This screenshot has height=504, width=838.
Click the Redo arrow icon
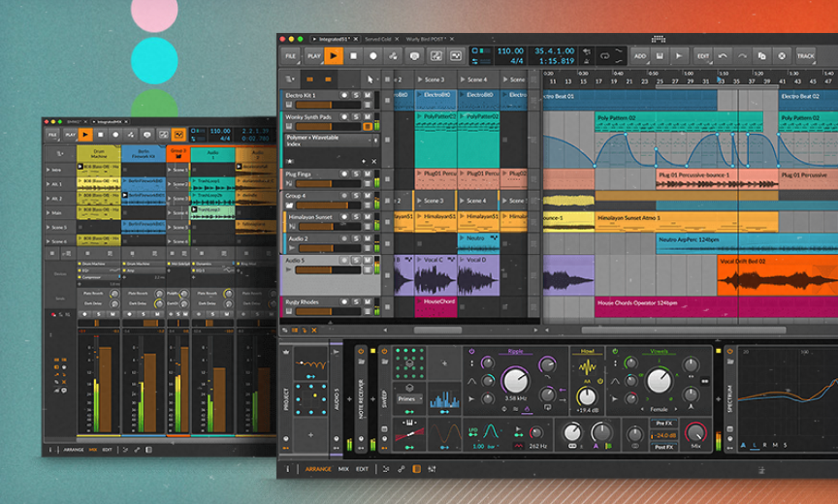pyautogui.click(x=742, y=56)
